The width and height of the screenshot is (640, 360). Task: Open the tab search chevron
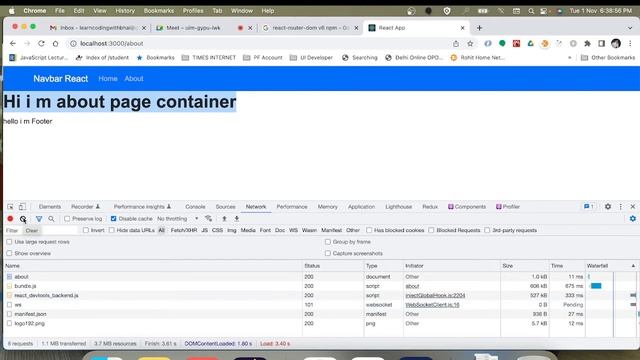tap(630, 28)
